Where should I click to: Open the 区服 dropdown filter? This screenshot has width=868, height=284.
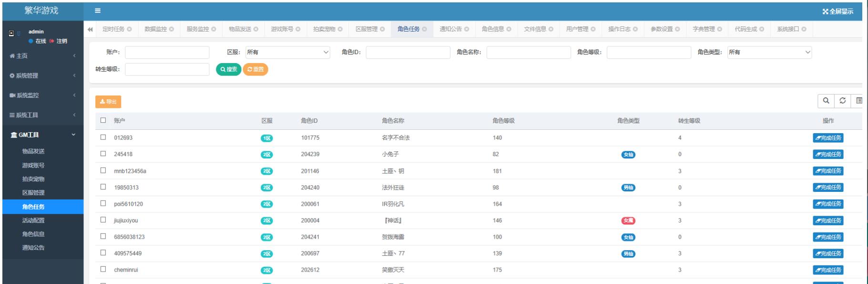pos(287,53)
